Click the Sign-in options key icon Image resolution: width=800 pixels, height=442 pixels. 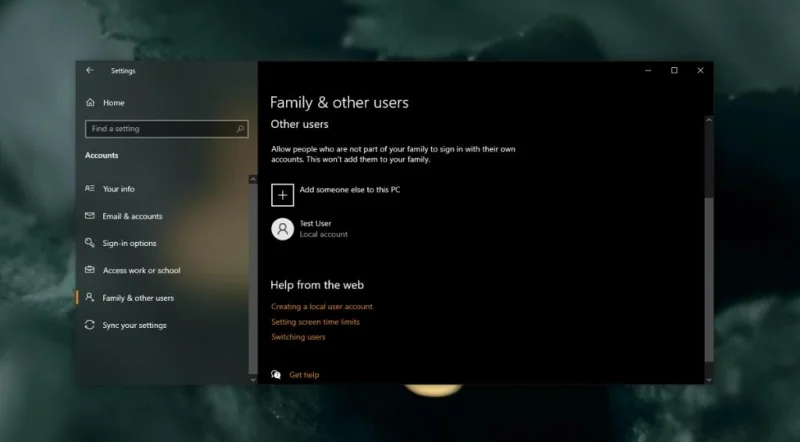(x=90, y=242)
